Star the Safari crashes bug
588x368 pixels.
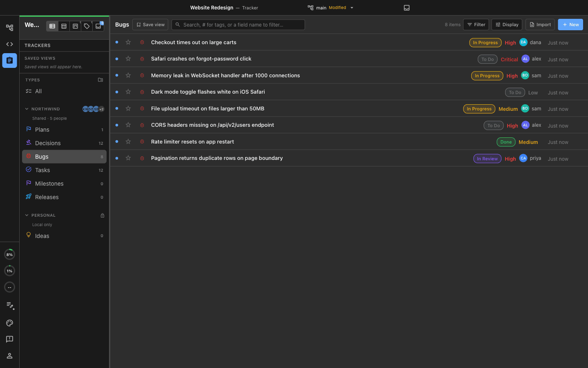click(128, 59)
